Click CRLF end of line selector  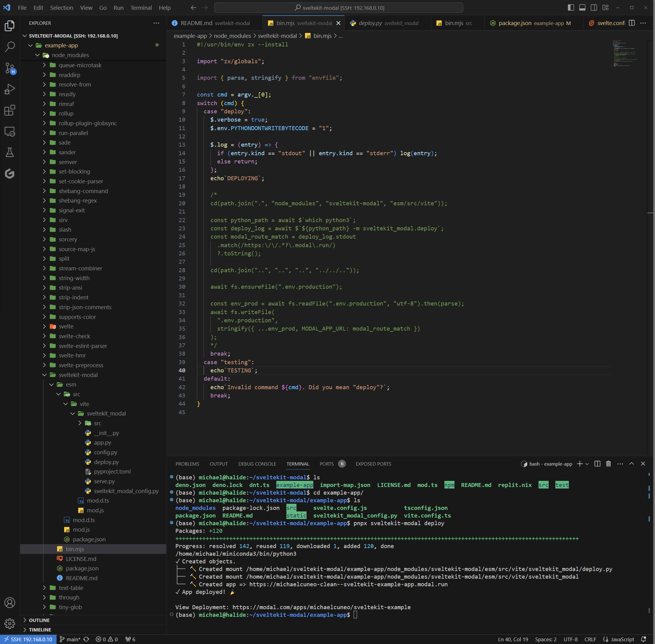[590, 639]
